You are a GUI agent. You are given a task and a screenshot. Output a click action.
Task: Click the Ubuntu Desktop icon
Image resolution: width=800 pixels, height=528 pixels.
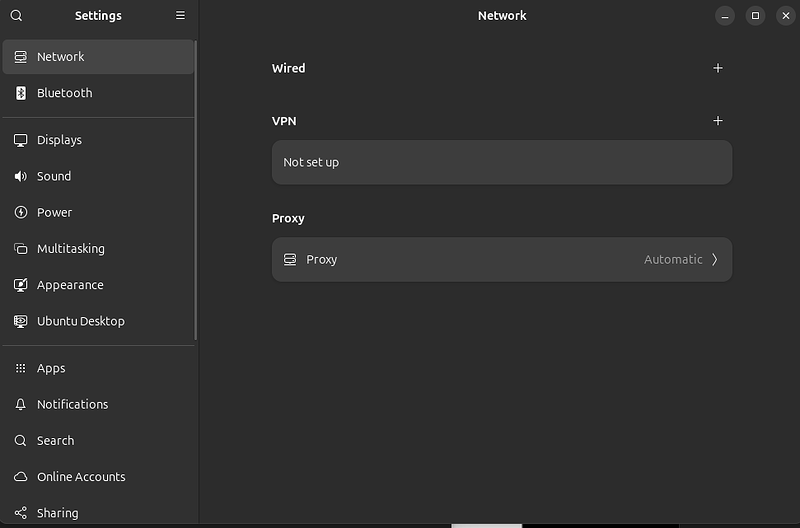pos(20,321)
